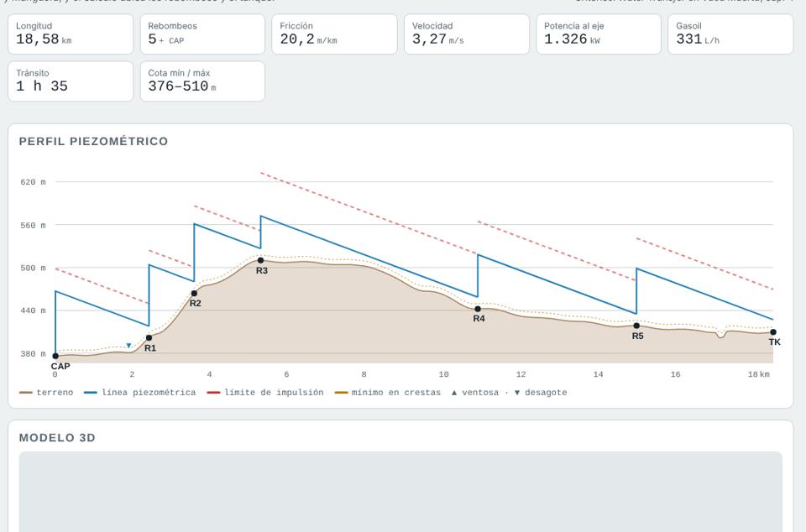Click the "Potencia al eje" card title
Image resolution: width=806 pixels, height=532 pixels.
coord(574,26)
